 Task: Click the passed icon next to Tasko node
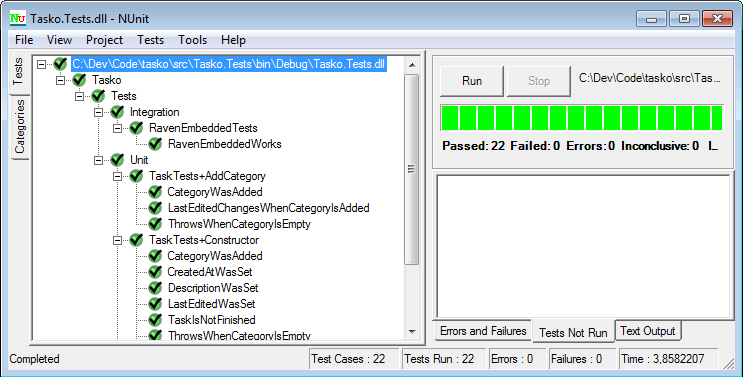79,80
